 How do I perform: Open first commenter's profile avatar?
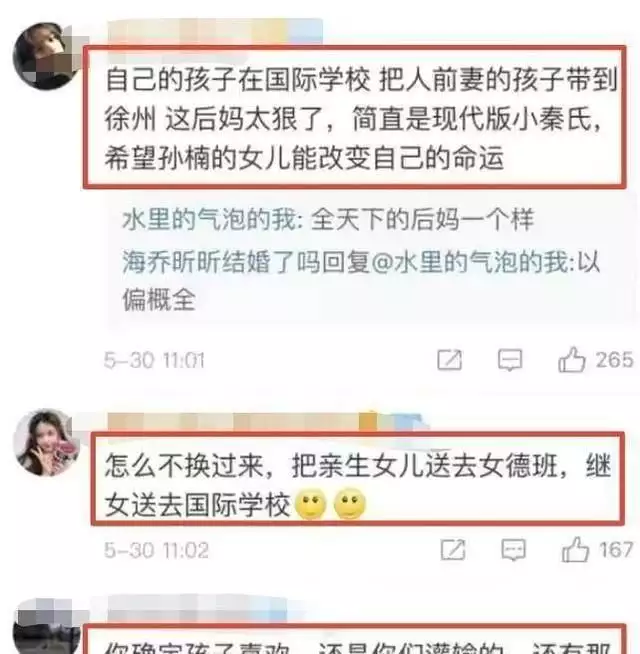tap(47, 56)
